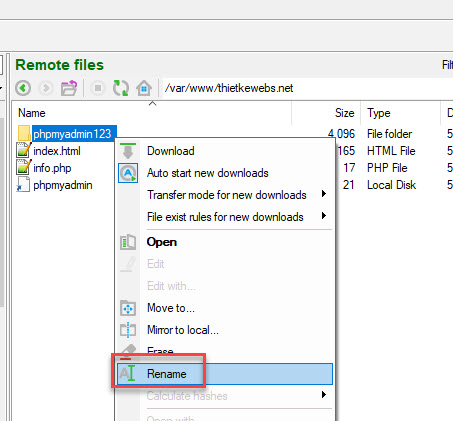453x421 pixels.
Task: Click the Auto start downloads icon
Action: pyautogui.click(x=128, y=173)
